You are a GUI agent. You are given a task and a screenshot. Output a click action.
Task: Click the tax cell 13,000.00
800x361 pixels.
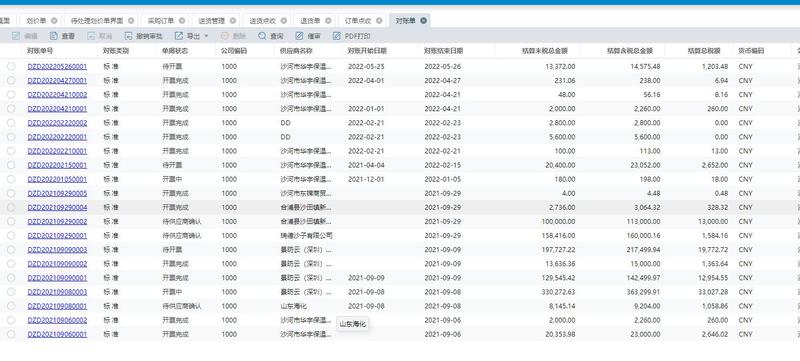pos(713,221)
